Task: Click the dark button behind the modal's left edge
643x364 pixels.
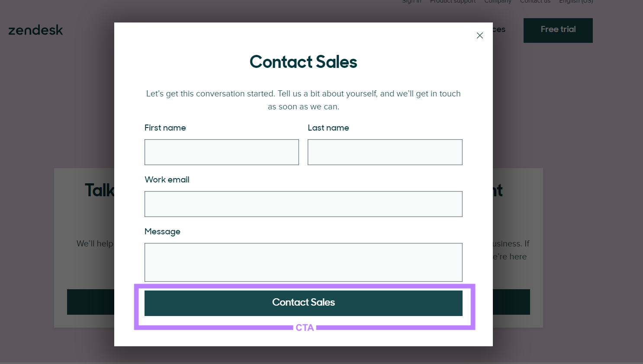Action: click(90, 302)
